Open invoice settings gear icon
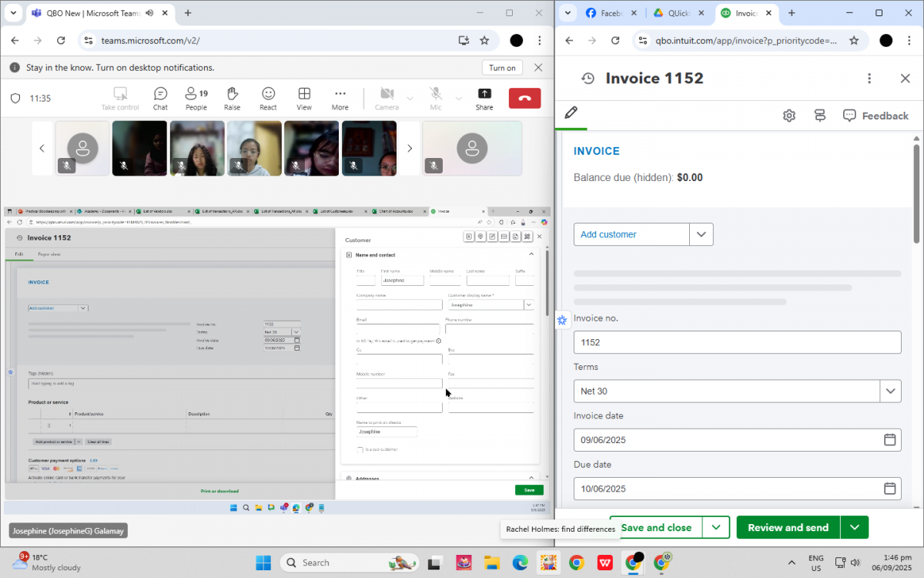The width and height of the screenshot is (924, 578). pyautogui.click(x=788, y=116)
